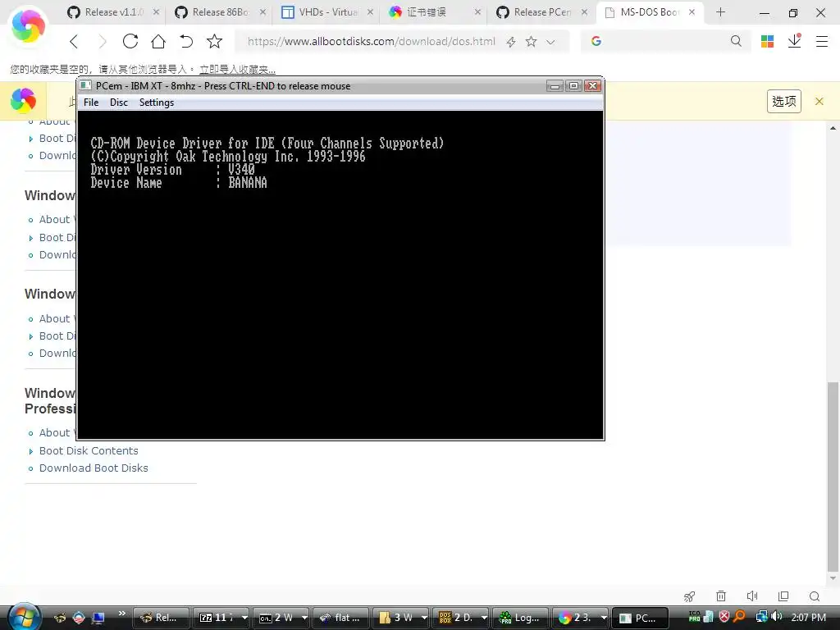This screenshot has height=630, width=840.
Task: Click Boot Disk Contents link
Action: (x=89, y=450)
